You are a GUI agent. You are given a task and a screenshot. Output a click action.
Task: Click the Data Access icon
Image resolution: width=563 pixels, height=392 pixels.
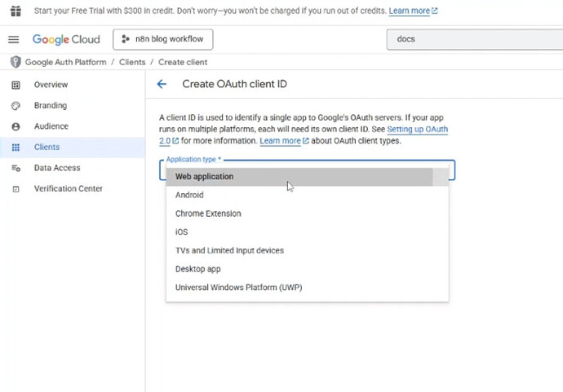coord(16,168)
